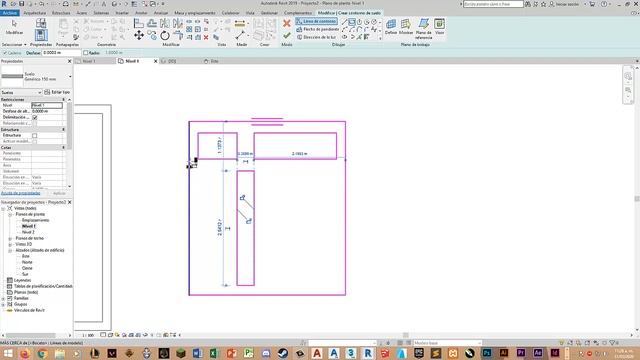Screen dimensions: 640x360
Task: Click Plano de referencia icon
Action: click(x=424, y=29)
